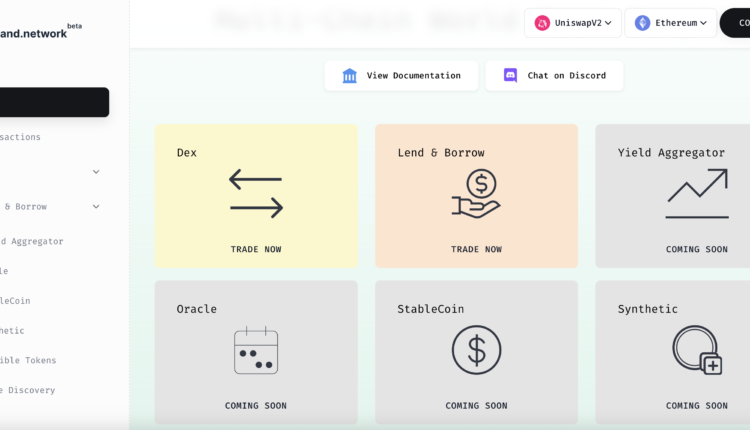
Task: Click the Synthetic token icon
Action: click(697, 350)
